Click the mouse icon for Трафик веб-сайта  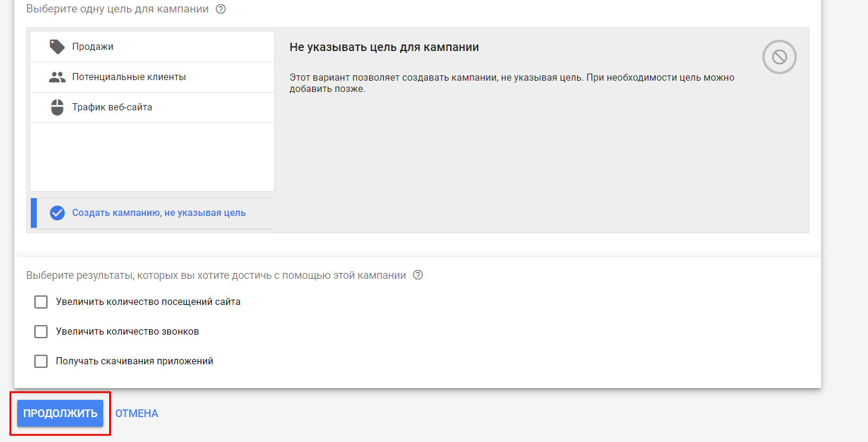(x=57, y=107)
